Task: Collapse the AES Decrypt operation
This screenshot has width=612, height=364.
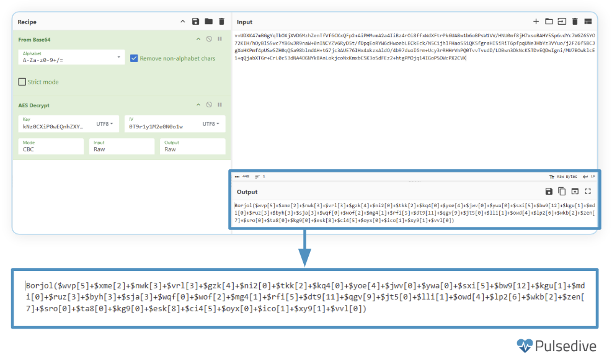Action: point(198,105)
